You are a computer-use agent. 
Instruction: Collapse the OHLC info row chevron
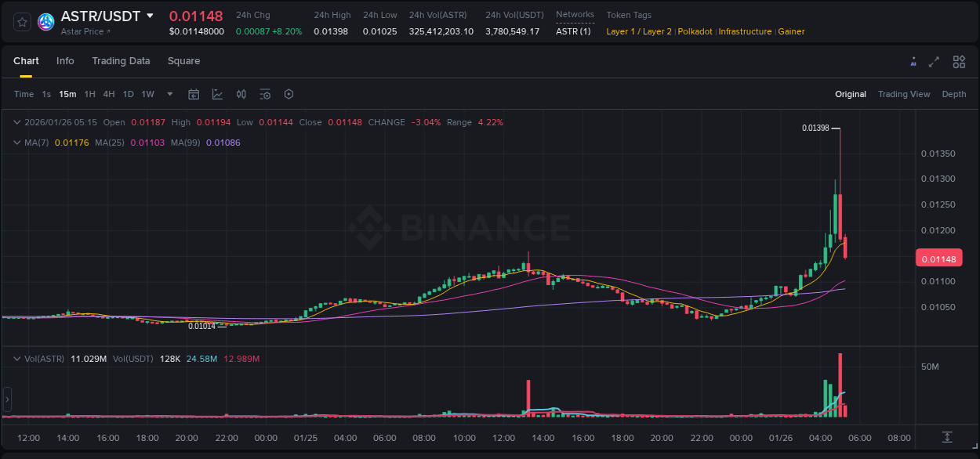coord(16,122)
